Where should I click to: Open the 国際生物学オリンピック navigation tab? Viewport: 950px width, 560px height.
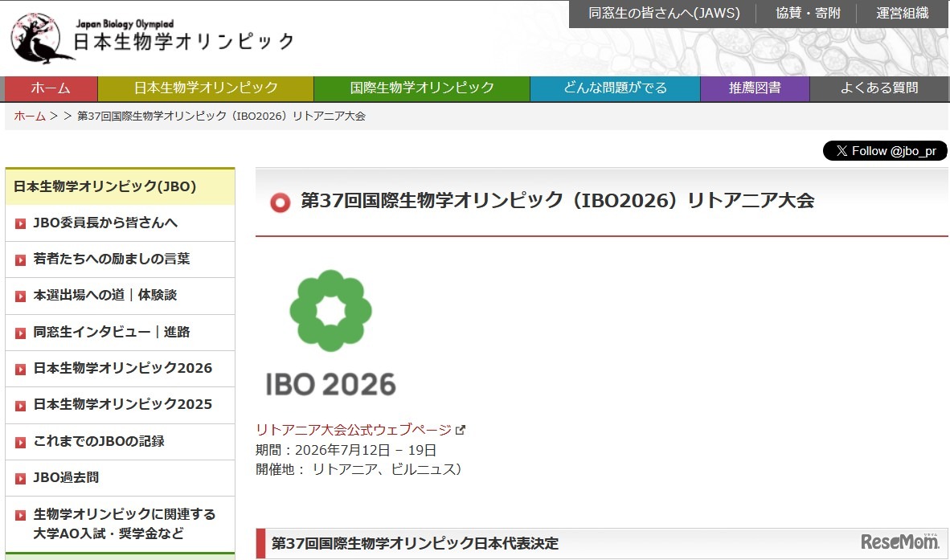(x=422, y=88)
